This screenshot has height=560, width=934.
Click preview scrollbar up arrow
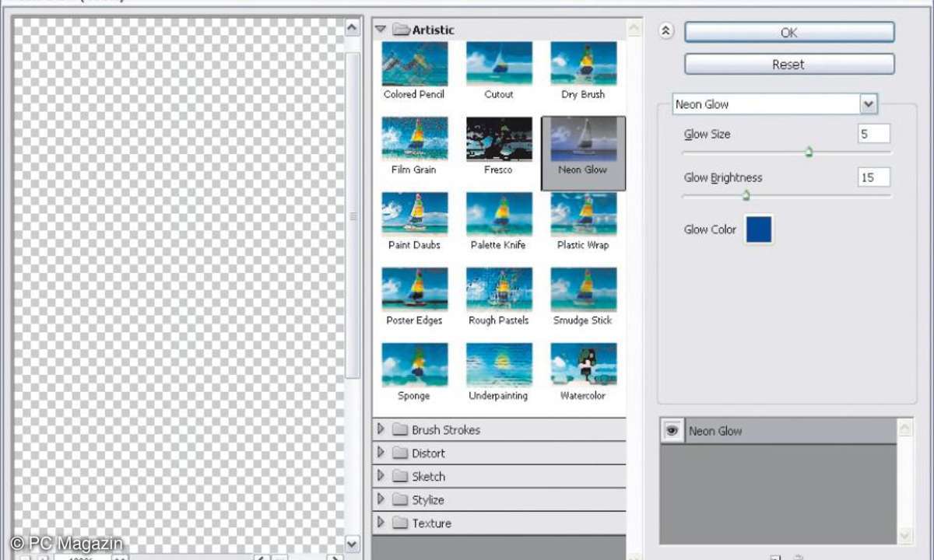click(352, 27)
